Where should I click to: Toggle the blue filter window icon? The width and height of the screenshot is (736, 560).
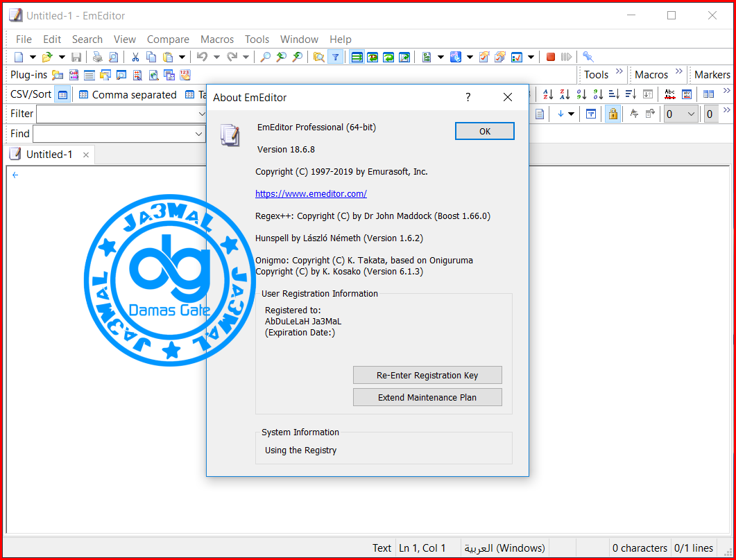pyautogui.click(x=591, y=114)
